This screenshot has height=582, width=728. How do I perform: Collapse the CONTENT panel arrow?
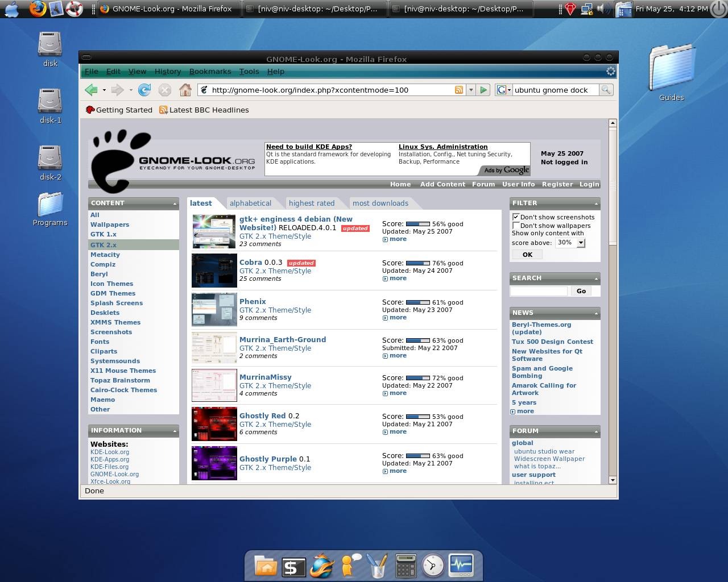pyautogui.click(x=175, y=203)
